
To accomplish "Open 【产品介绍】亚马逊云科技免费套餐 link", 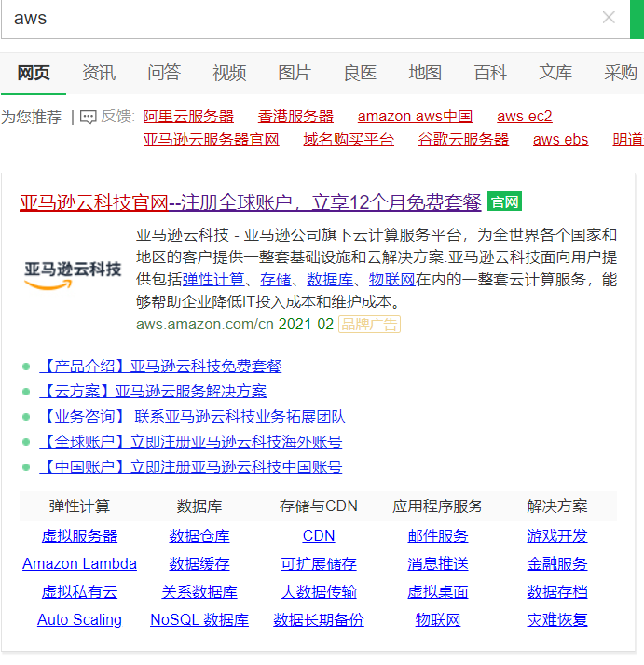I will pos(160,366).
